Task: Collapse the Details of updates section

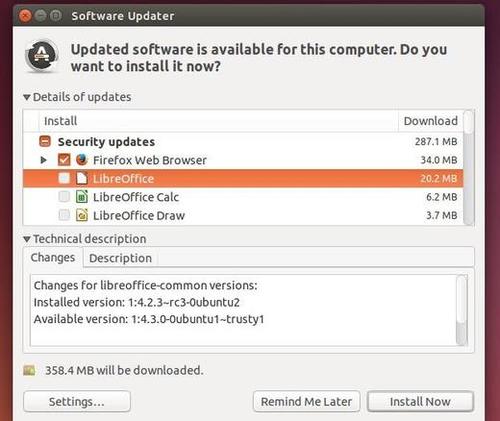Action: click(27, 97)
